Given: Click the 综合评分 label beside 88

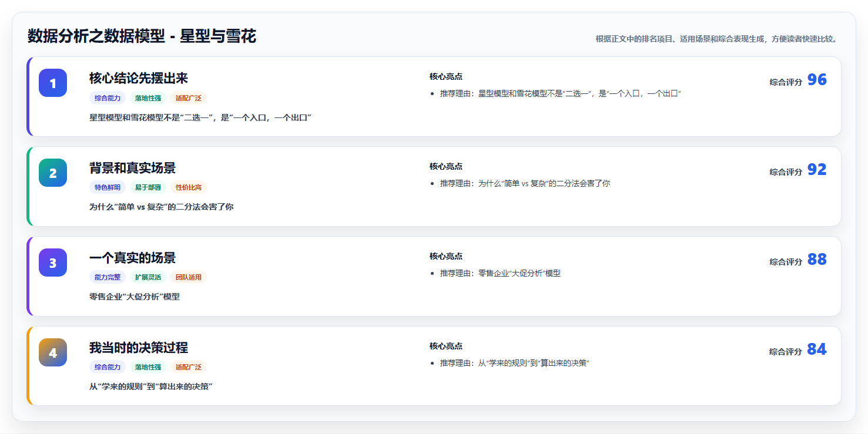Looking at the screenshot, I should 786,262.
